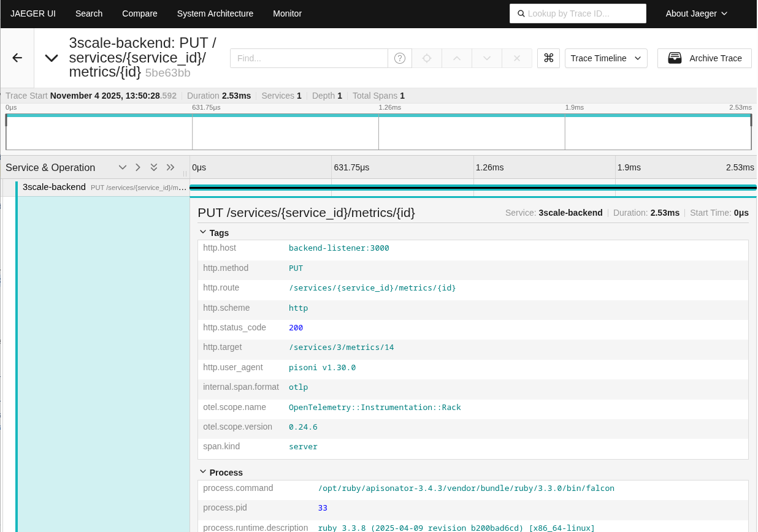Go to next match with down arrow
Screen dimensions: 758x532
tap(487, 58)
